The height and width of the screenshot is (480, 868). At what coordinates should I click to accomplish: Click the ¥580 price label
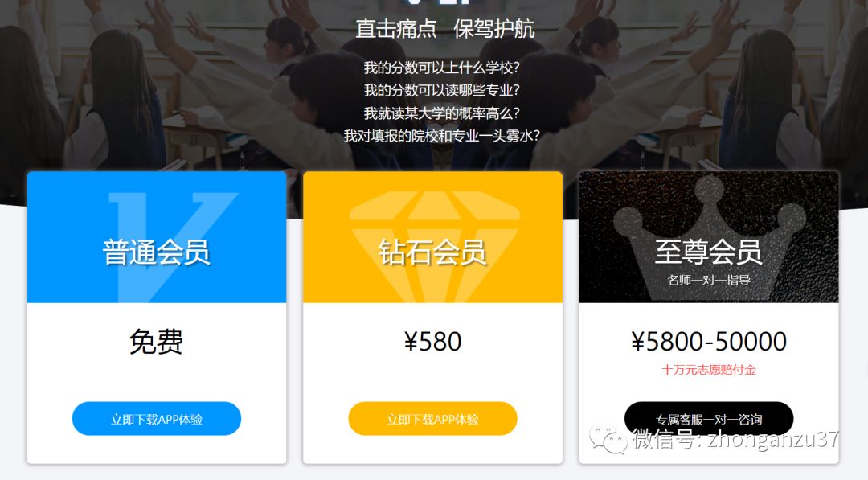click(x=432, y=341)
